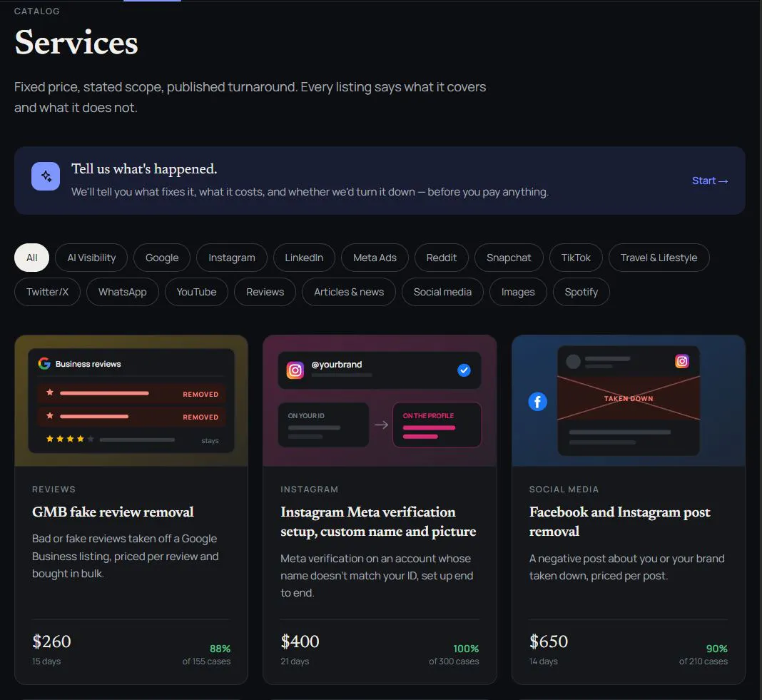Select the WhatsApp filter chip
The image size is (762, 700).
coord(123,292)
